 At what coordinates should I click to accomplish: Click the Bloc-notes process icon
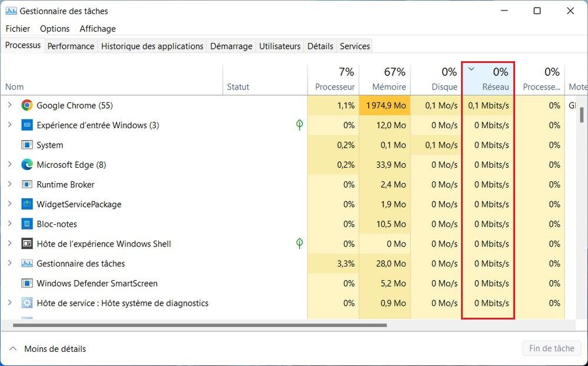[27, 224]
